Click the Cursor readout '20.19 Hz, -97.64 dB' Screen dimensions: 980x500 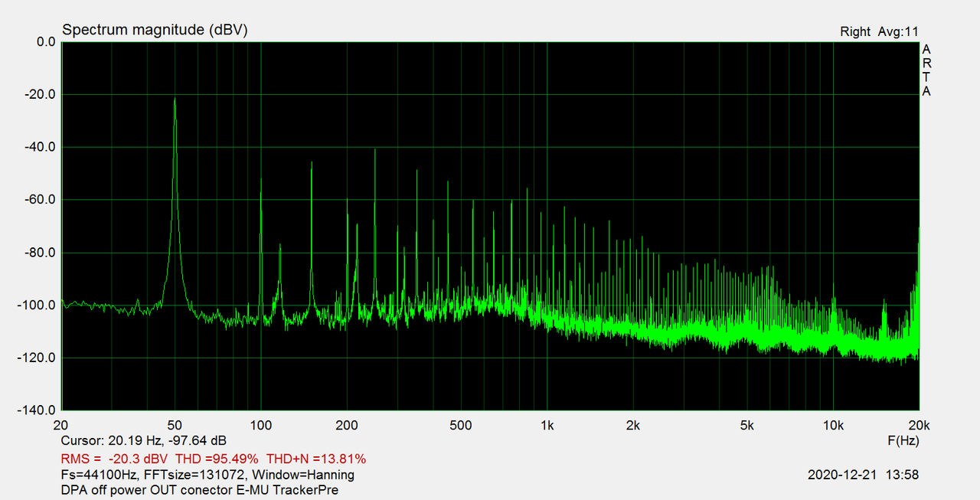tap(168, 441)
